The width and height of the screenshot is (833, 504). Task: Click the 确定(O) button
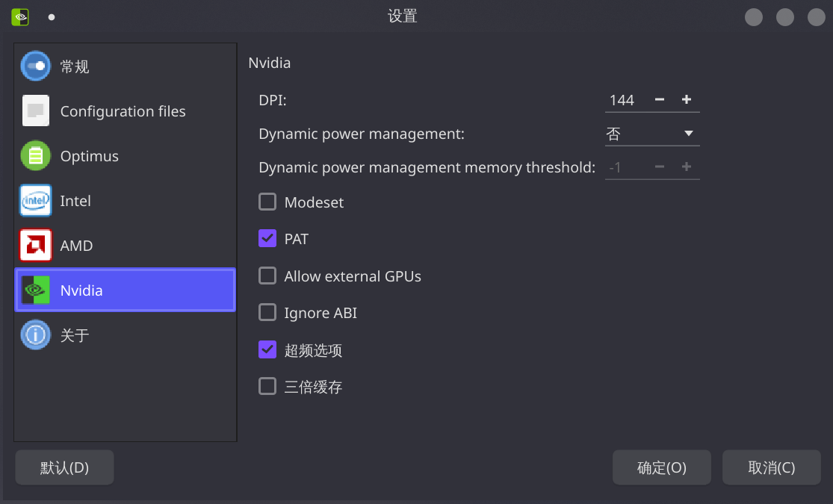tap(661, 467)
